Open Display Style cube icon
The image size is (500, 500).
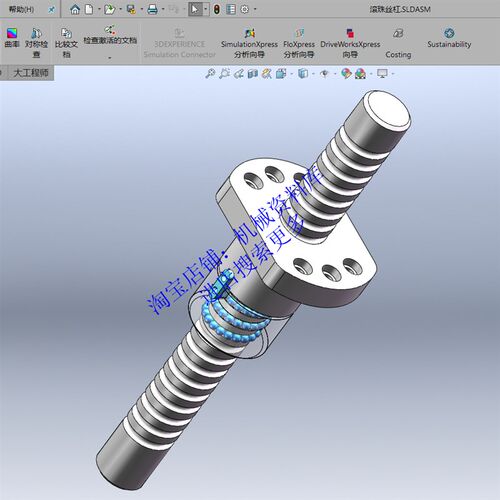pos(303,73)
